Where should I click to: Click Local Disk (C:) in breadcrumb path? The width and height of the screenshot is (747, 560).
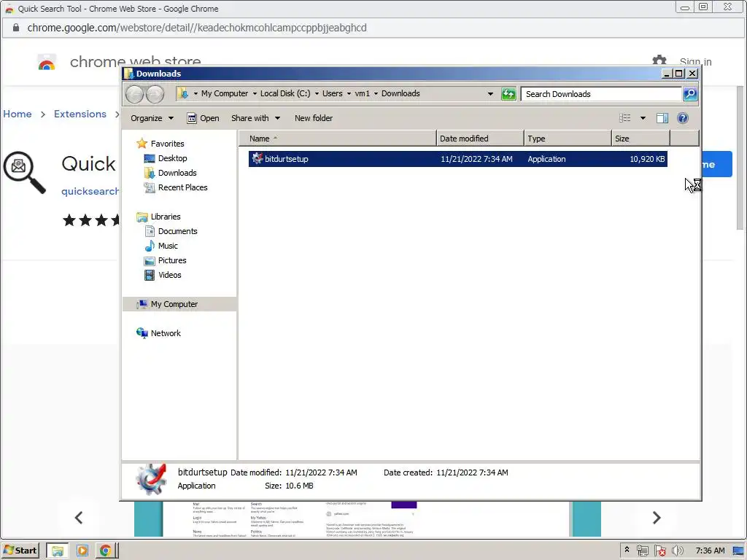[x=285, y=93]
